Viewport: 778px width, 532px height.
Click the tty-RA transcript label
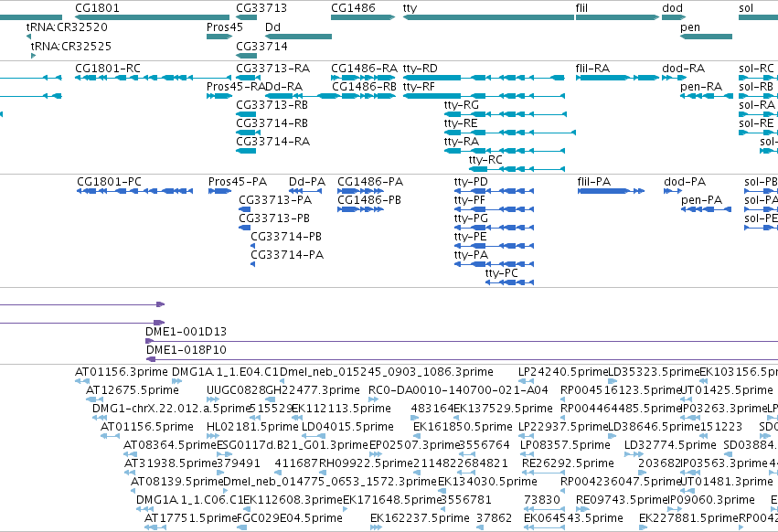click(x=462, y=142)
